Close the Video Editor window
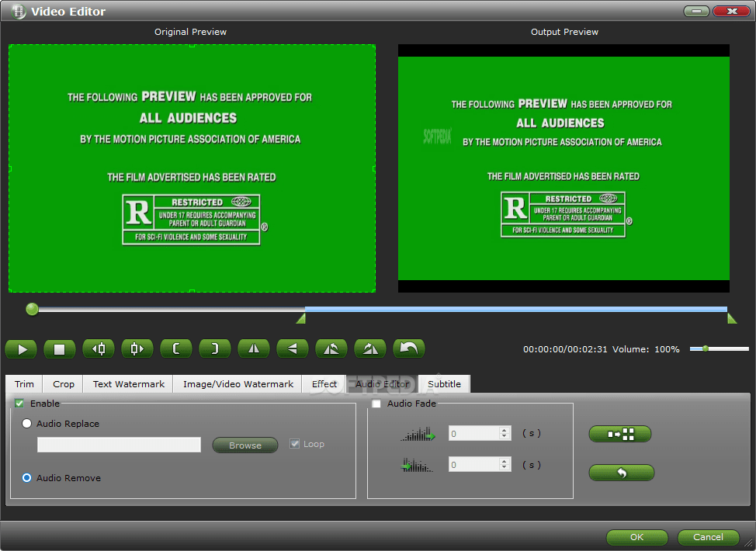This screenshot has width=756, height=551. pyautogui.click(x=731, y=11)
